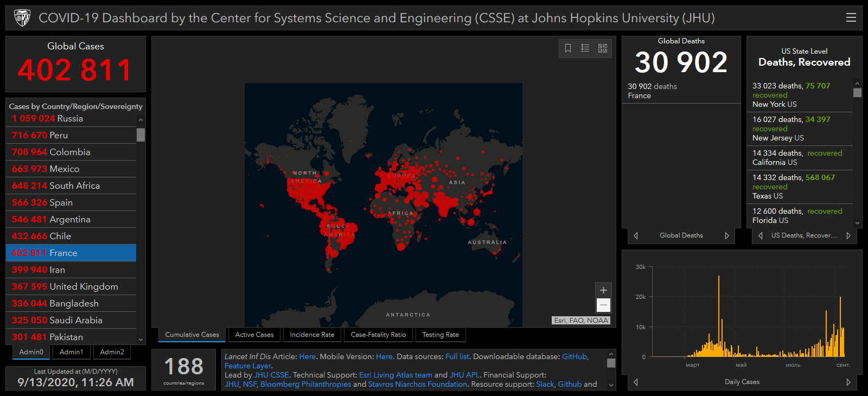The image size is (868, 396).
Task: Select Argentina in the country list
Action: point(71,219)
